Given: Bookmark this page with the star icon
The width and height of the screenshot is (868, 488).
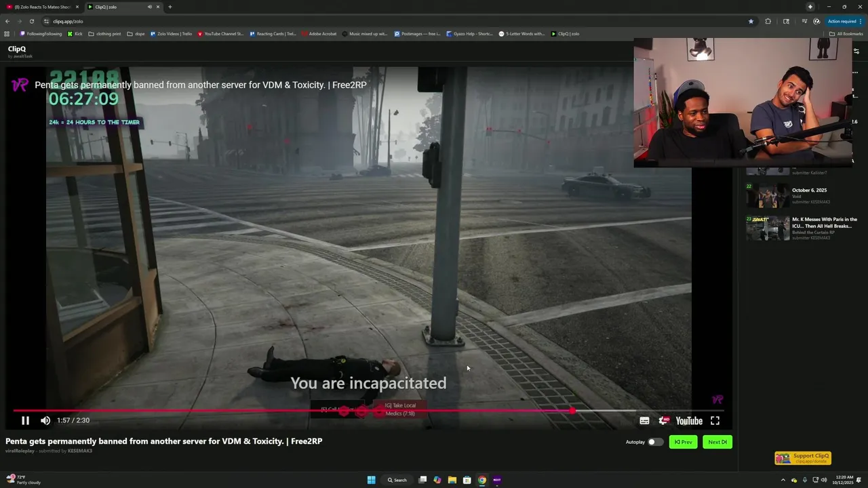Looking at the screenshot, I should coord(751,21).
